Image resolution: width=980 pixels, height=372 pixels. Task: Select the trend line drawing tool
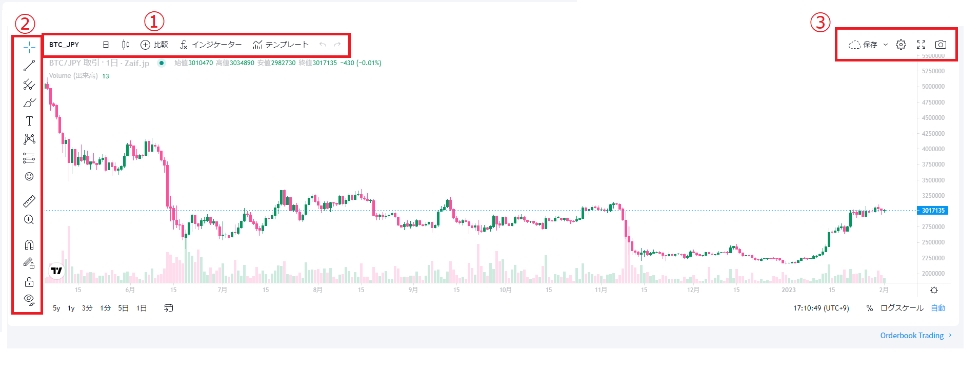(29, 66)
